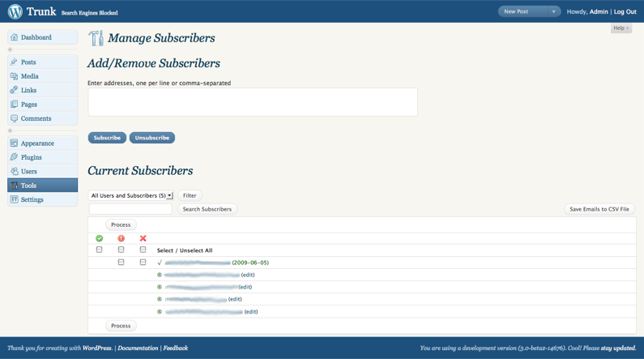
Task: Open the All Users and Subscribers dropdown
Action: (131, 195)
